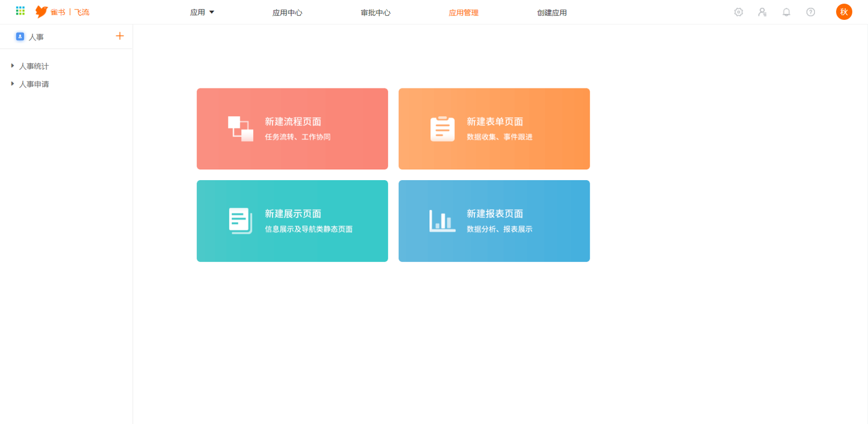The height and width of the screenshot is (424, 868).
Task: Expand the 人事统计 tree arrow
Action: pyautogui.click(x=13, y=66)
